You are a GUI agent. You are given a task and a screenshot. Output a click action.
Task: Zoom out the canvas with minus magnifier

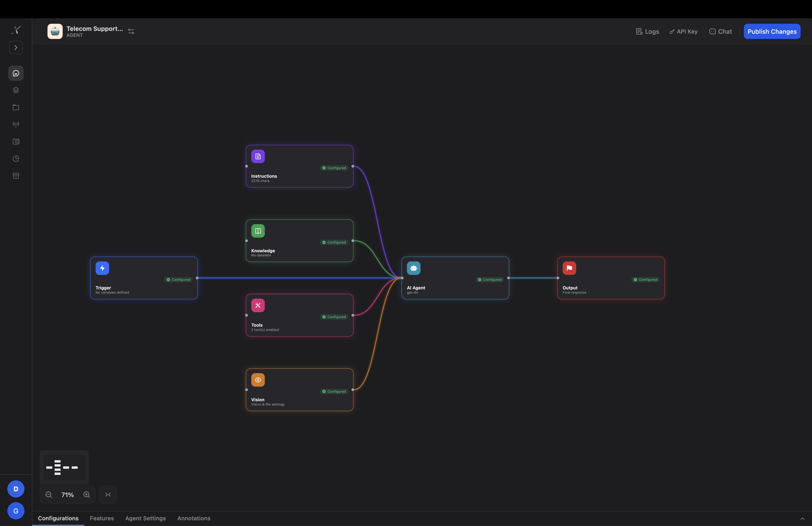tap(49, 495)
